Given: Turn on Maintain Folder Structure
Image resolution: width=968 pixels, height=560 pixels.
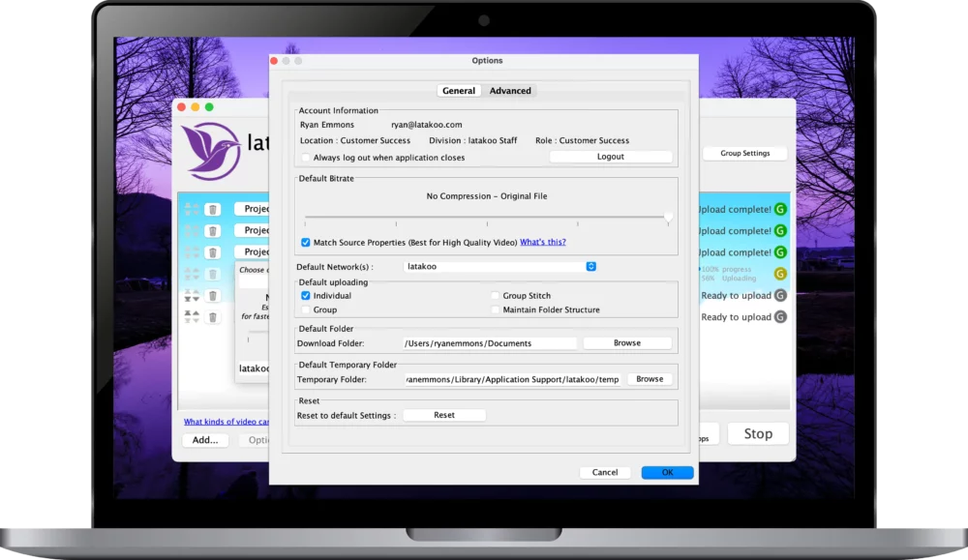Looking at the screenshot, I should click(495, 309).
